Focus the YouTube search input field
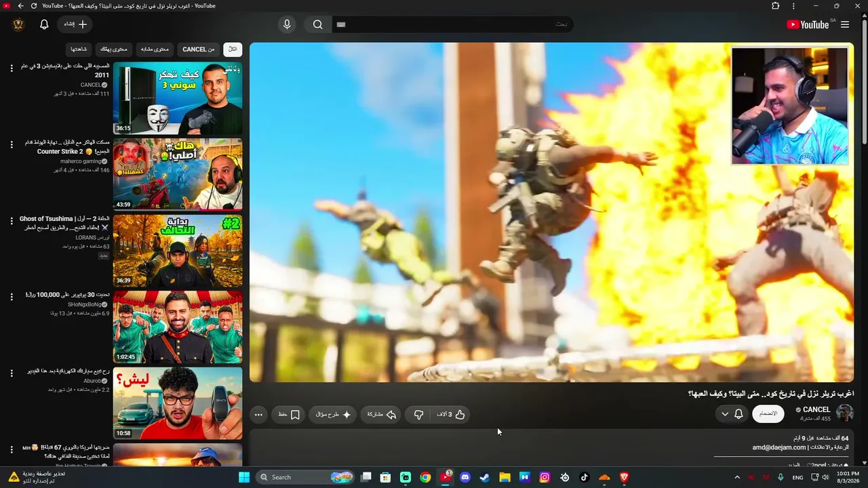 [x=453, y=24]
